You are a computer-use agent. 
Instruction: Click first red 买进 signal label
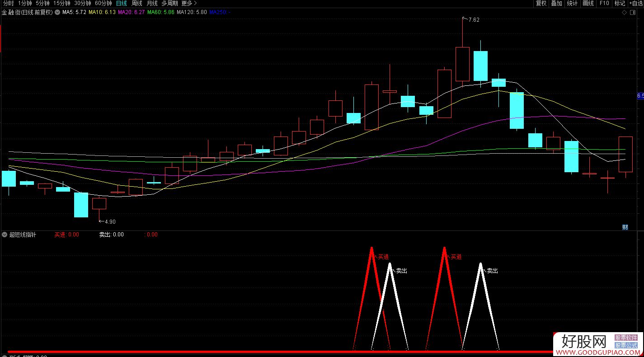383,257
